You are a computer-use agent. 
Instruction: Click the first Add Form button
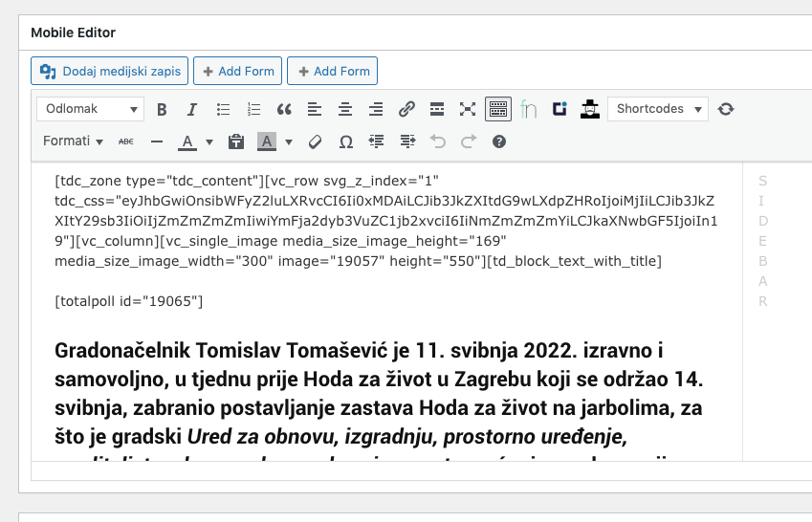(x=238, y=71)
